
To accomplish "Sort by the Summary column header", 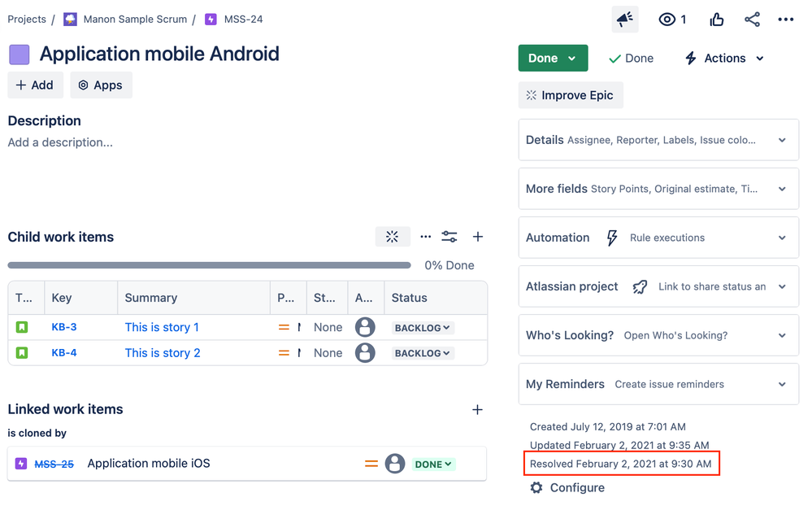I will pos(193,298).
